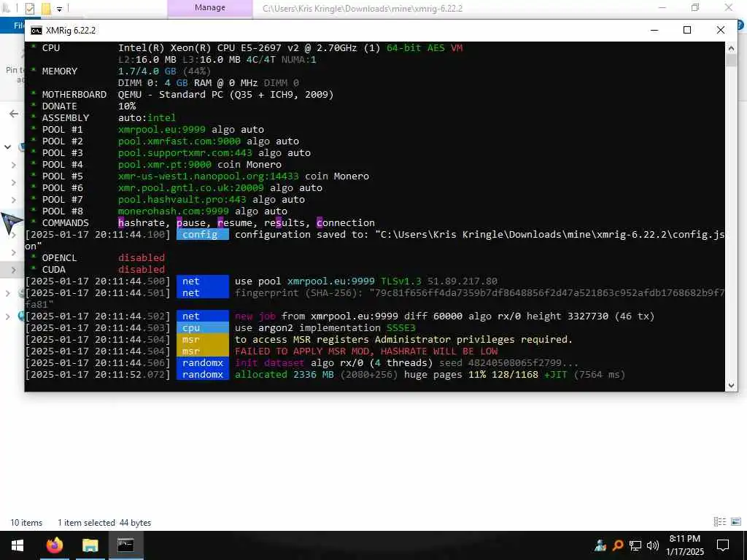Click the scroll down arrow in XMRig console
The height and width of the screenshot is (560, 747).
pyautogui.click(x=731, y=386)
